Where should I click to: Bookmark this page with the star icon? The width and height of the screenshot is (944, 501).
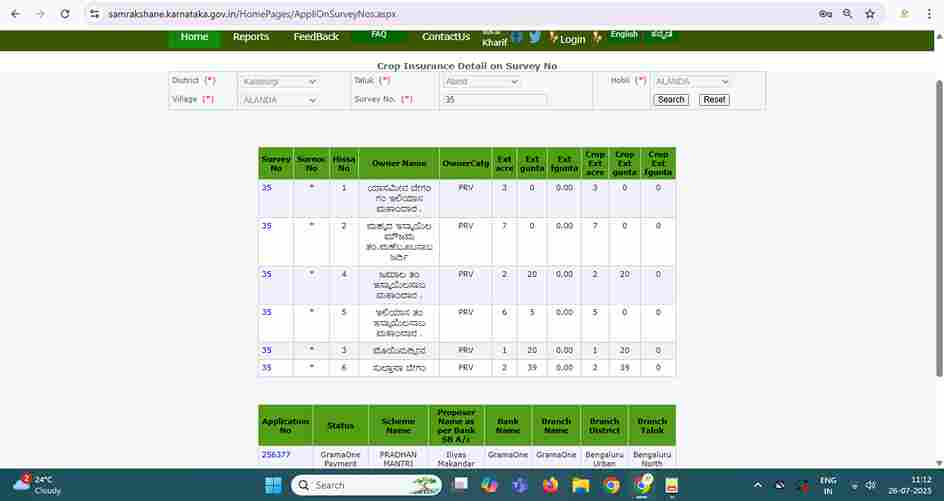coord(870,14)
